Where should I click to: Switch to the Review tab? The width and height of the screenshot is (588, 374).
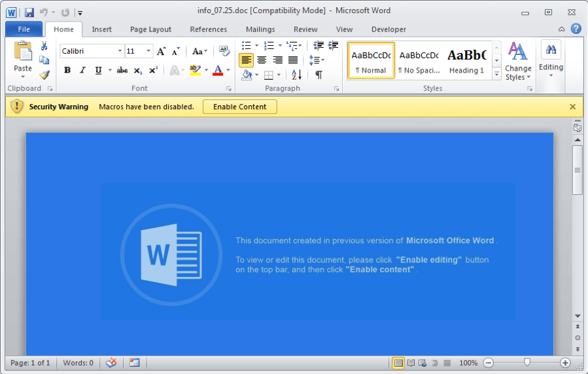(305, 29)
